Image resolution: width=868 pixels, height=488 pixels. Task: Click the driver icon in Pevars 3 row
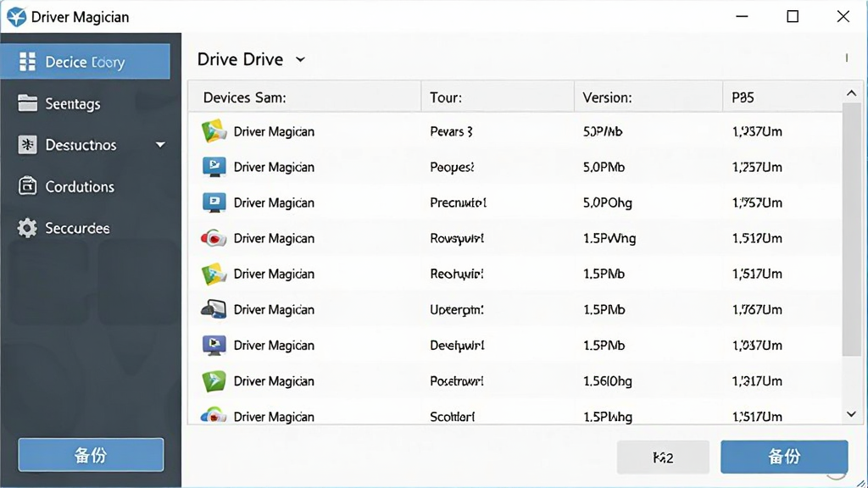pos(214,131)
